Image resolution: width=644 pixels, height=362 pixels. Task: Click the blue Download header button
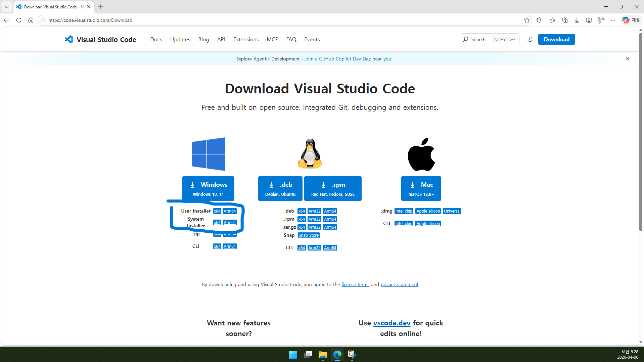pos(557,39)
